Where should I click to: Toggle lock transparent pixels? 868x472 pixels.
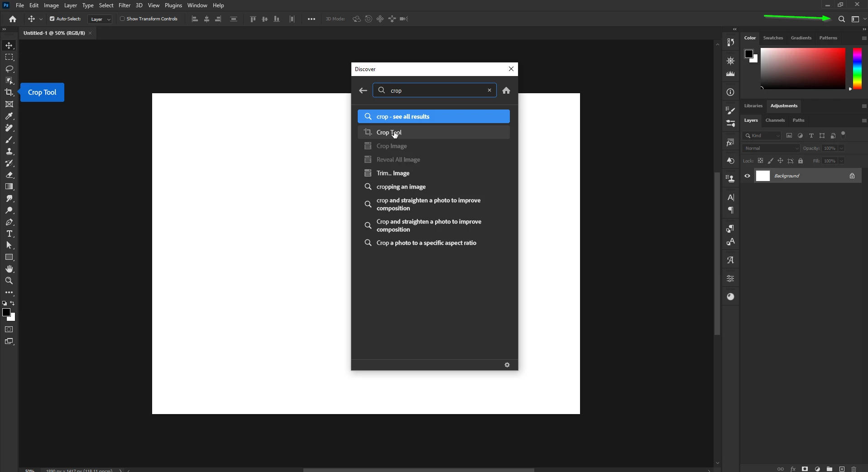760,161
